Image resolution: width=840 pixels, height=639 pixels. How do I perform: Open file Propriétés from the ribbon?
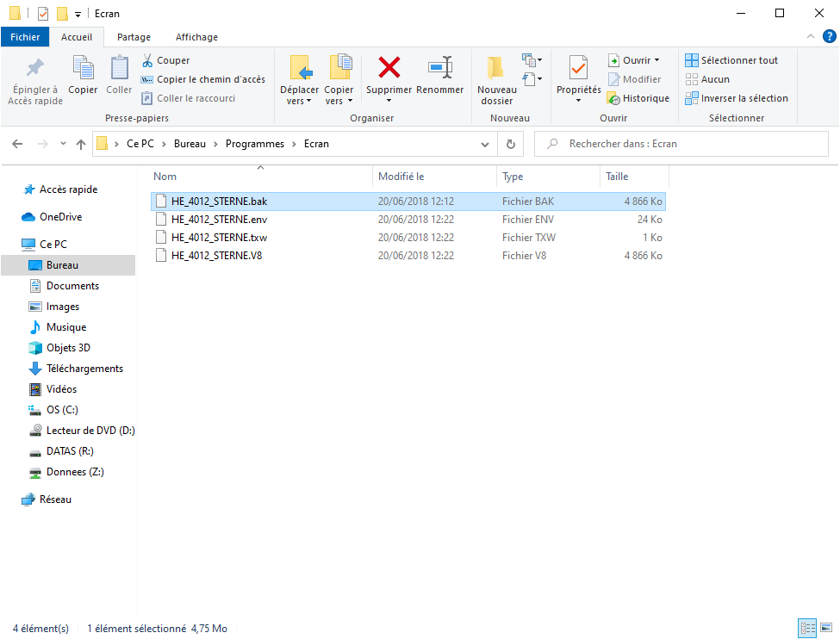[578, 69]
